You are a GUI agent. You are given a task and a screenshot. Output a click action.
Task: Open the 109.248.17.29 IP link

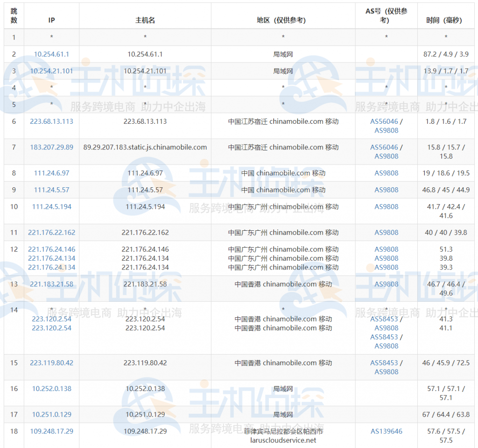(51, 432)
